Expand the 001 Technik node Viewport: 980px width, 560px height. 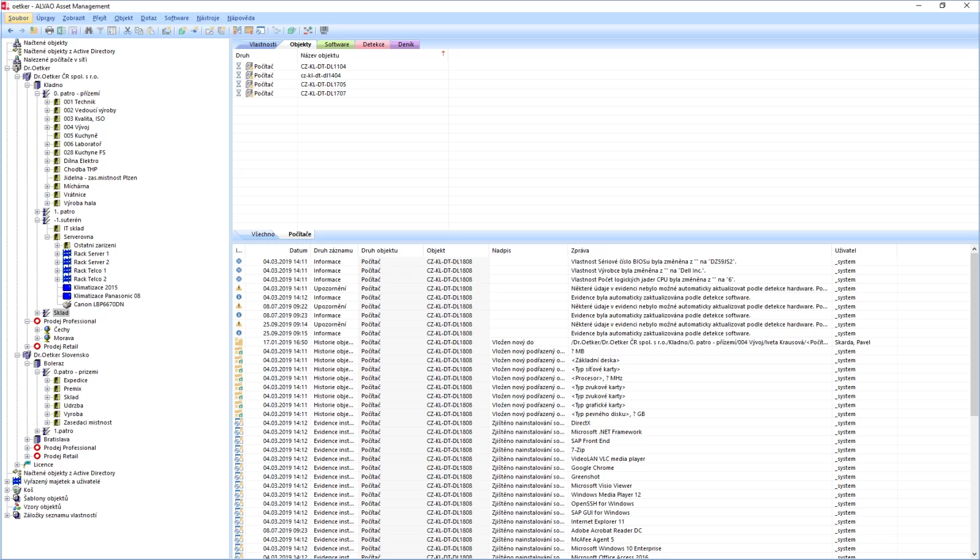point(47,102)
